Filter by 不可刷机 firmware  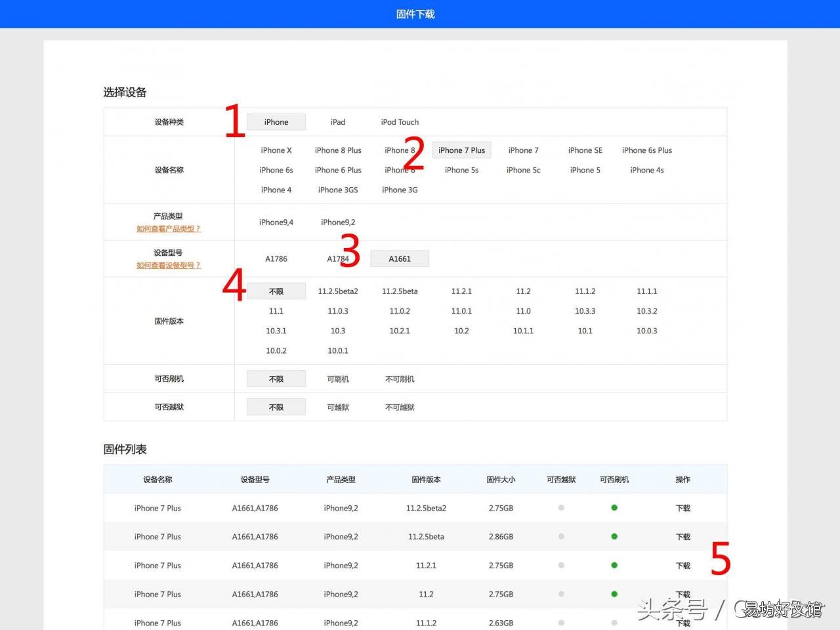400,379
